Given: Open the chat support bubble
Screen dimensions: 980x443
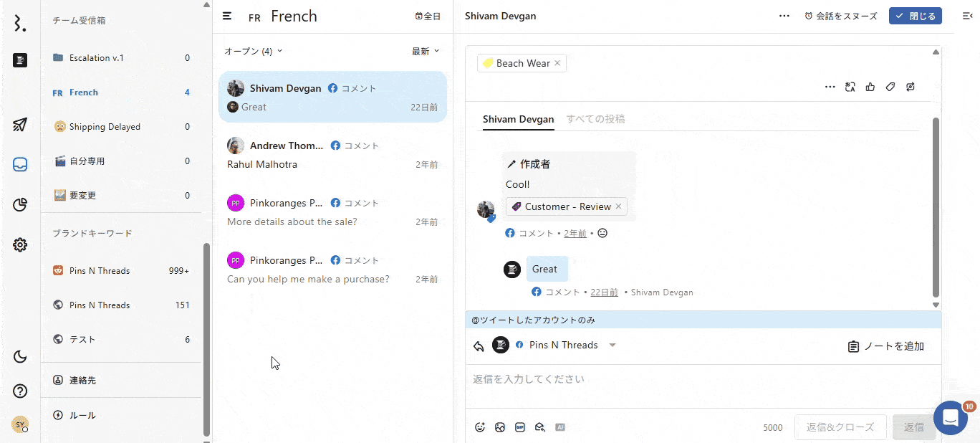Looking at the screenshot, I should 950,418.
